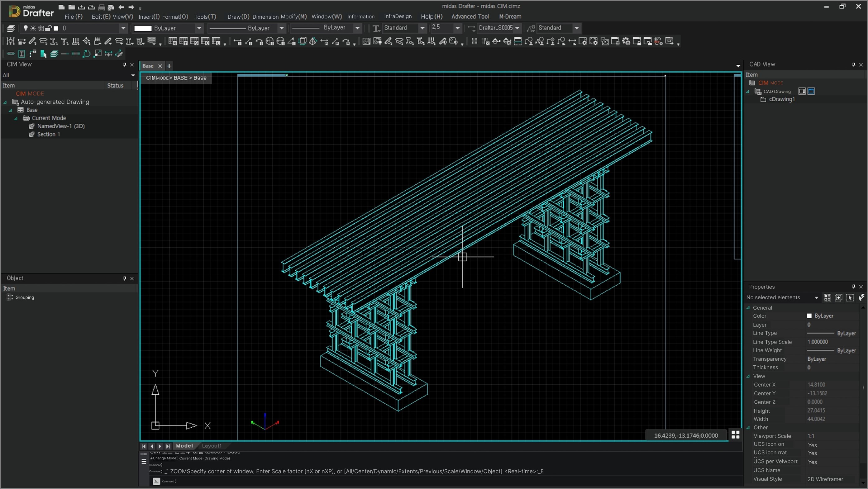The width and height of the screenshot is (868, 489).
Task: Select cDrawing1 in the CAD View tree
Action: pyautogui.click(x=782, y=99)
